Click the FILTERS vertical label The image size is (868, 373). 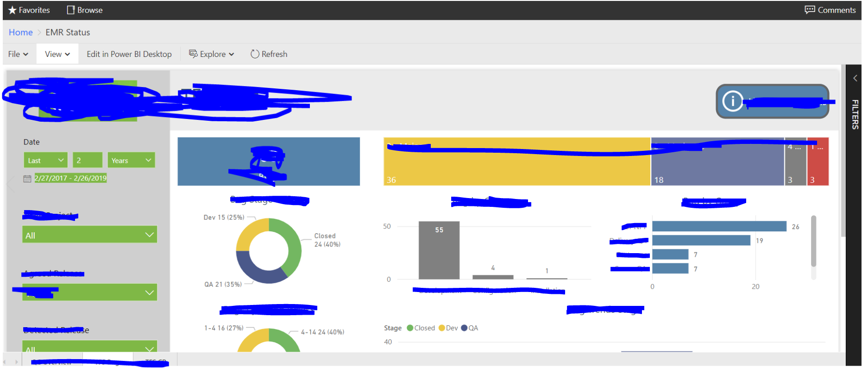click(855, 114)
